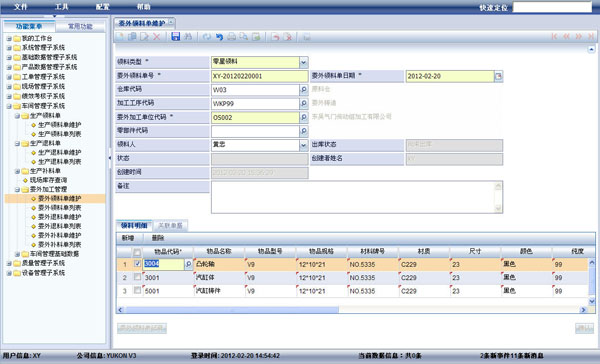Click the grid horizontal scrollbar thumb
Screen dimensions: 600x364
[232, 310]
